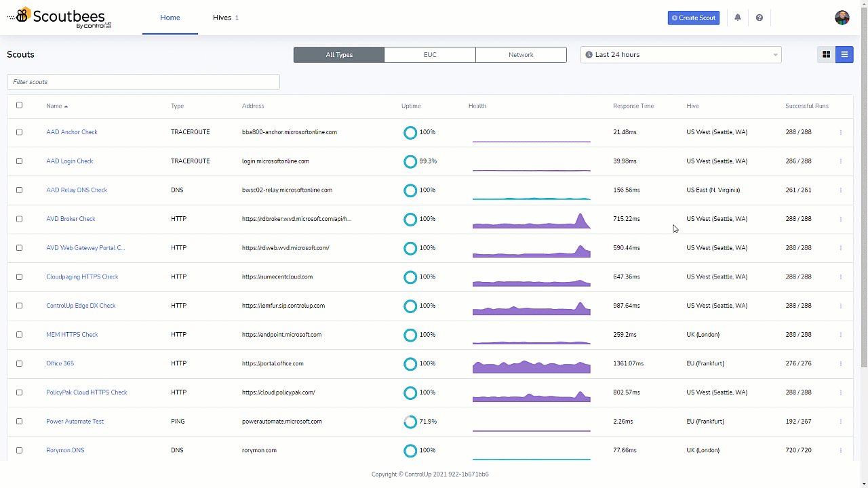Screen dimensions: 868x488
Task: Open the Hives tab
Action: coord(226,18)
